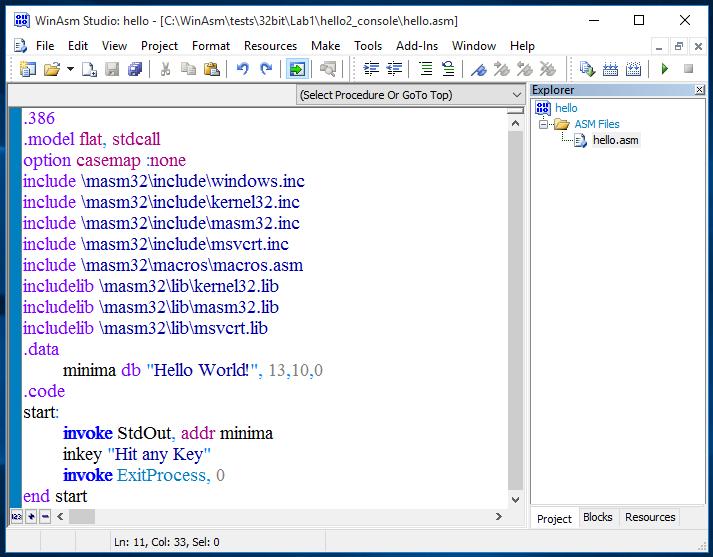Select the ASM Files folder in Explorer
The width and height of the screenshot is (713, 557).
point(597,124)
